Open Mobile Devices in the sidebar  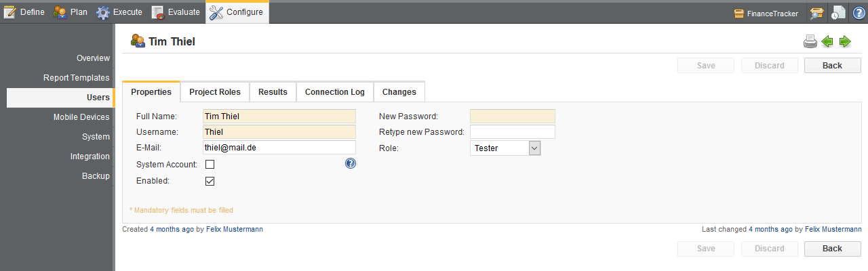(x=81, y=117)
